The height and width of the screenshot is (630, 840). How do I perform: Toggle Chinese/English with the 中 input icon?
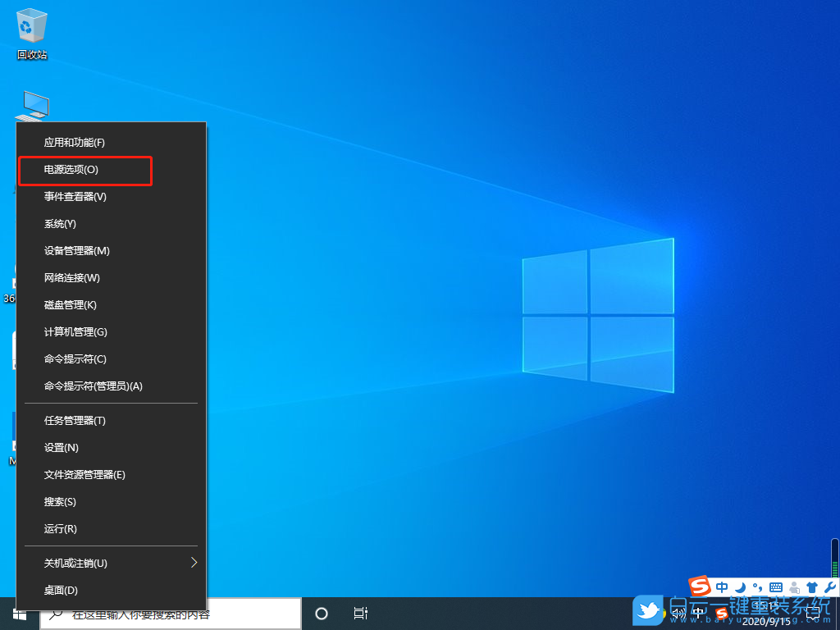click(x=722, y=587)
